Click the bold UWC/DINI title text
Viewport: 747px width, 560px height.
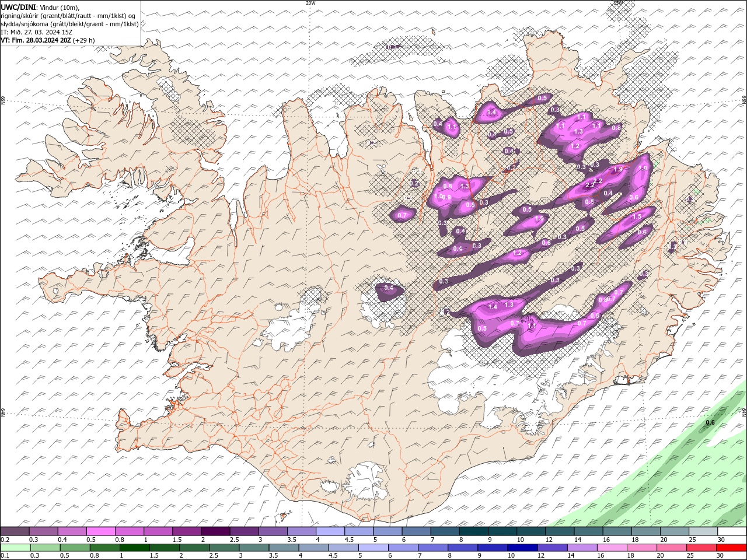[18, 7]
